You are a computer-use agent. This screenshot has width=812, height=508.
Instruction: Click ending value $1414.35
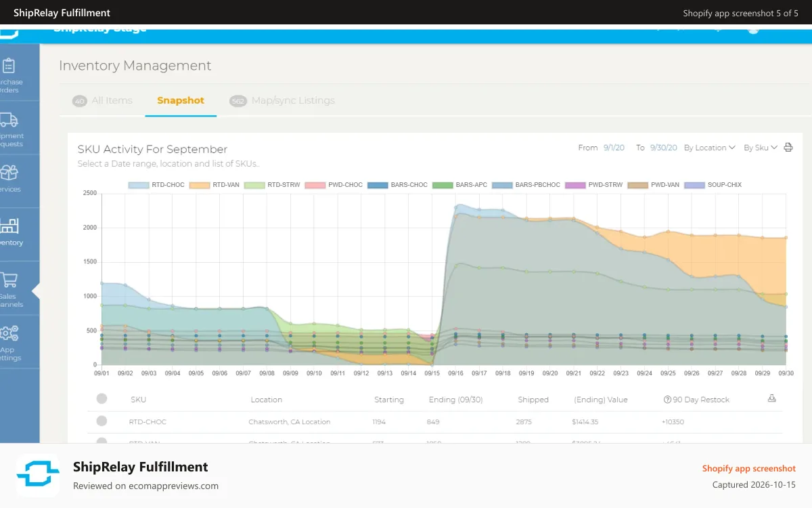(x=585, y=422)
